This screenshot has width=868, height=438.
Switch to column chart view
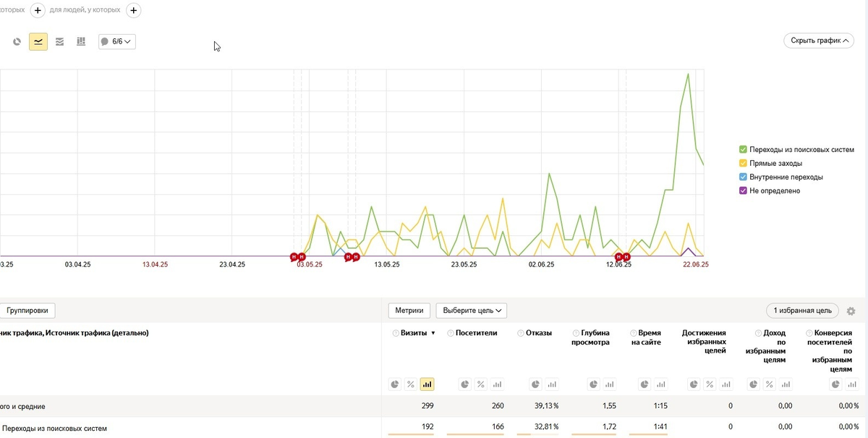[81, 42]
